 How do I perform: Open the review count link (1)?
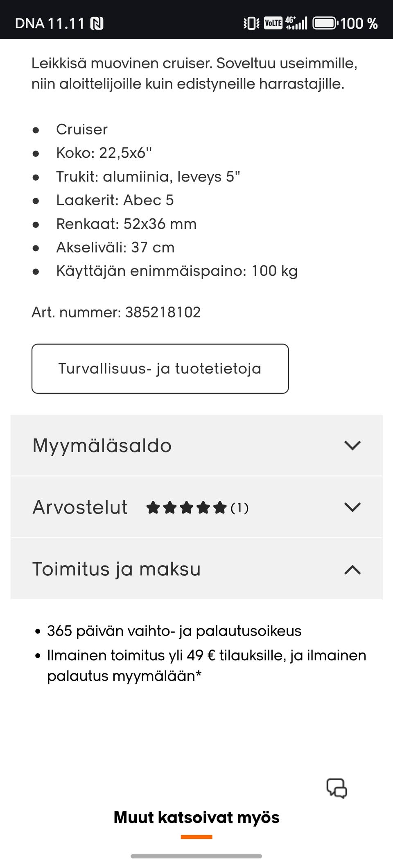pyautogui.click(x=239, y=508)
